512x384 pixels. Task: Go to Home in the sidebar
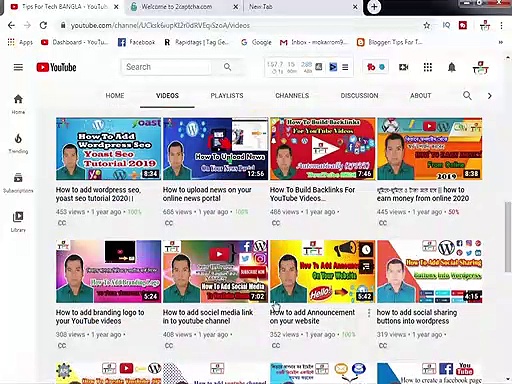tap(18, 104)
